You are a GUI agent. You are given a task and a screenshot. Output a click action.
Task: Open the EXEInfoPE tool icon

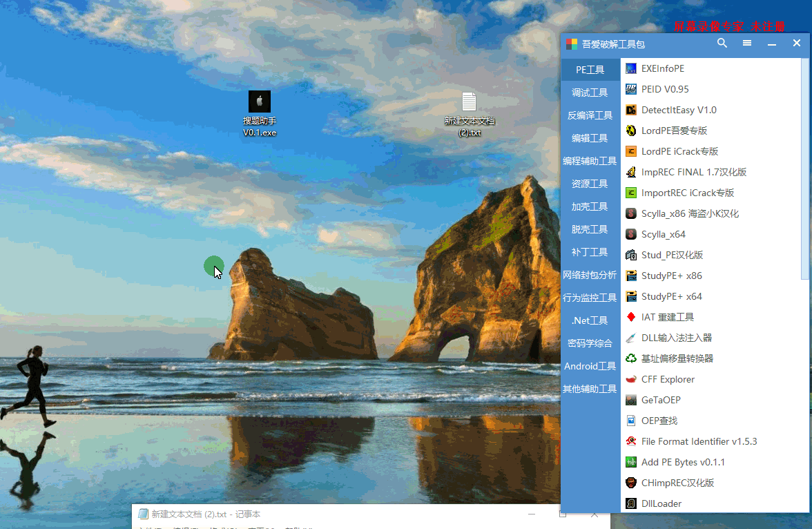pyautogui.click(x=631, y=68)
